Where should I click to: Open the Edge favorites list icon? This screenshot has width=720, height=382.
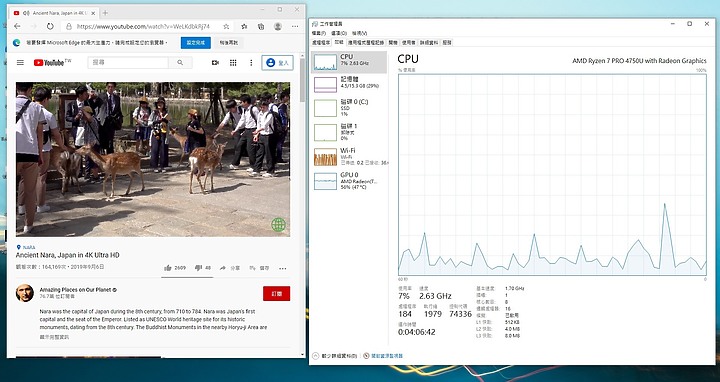click(x=244, y=27)
